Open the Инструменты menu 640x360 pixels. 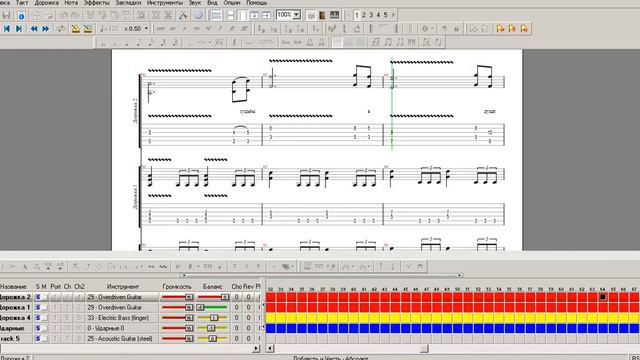164,2
